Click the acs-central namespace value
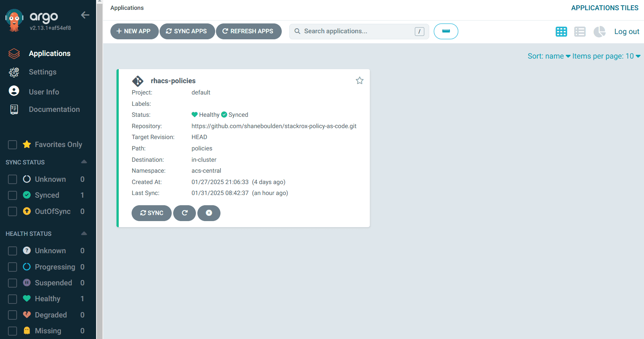Screen dimensions: 644x339 click(x=206, y=171)
